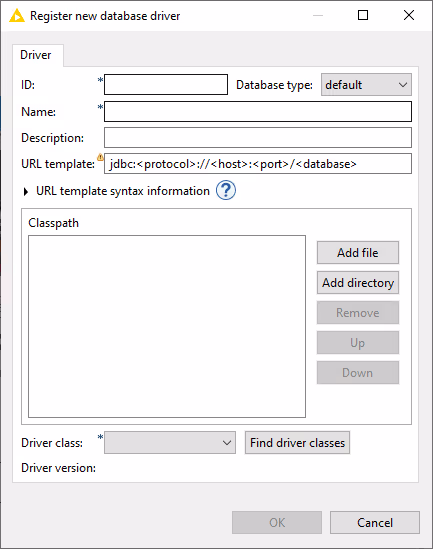The width and height of the screenshot is (433, 549).
Task: Click the help question mark icon
Action: [x=226, y=190]
